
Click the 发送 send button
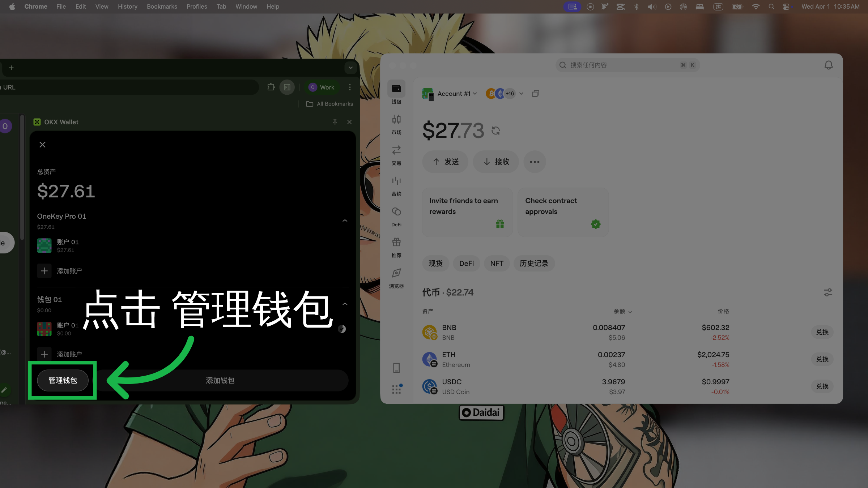[x=445, y=162]
